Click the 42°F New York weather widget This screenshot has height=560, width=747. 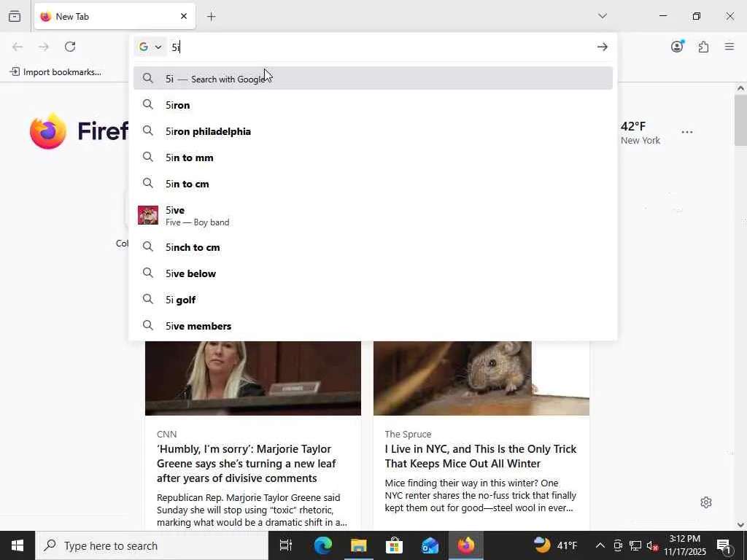coord(640,133)
